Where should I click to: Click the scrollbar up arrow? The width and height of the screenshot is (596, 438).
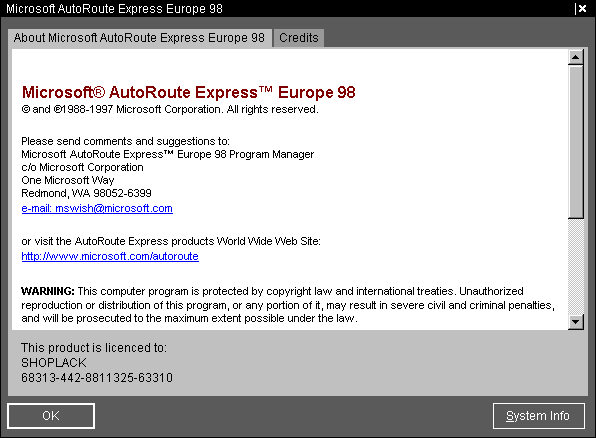coord(575,57)
